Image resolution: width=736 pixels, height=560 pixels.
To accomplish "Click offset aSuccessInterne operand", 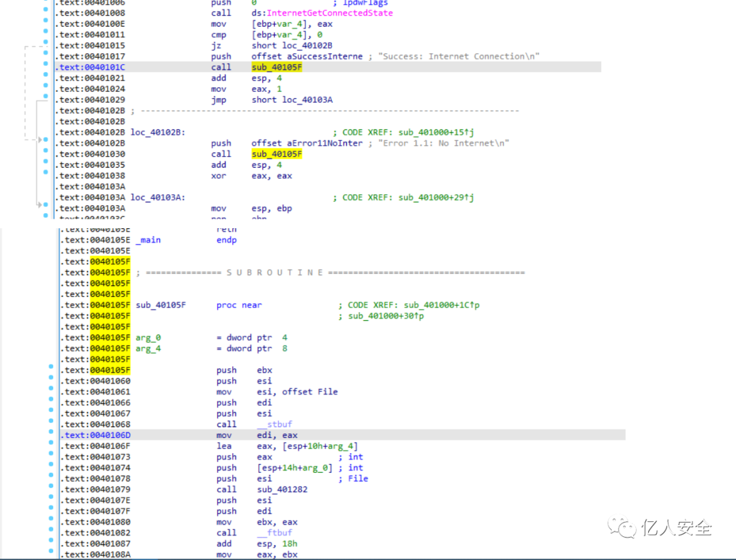I will coord(307,57).
